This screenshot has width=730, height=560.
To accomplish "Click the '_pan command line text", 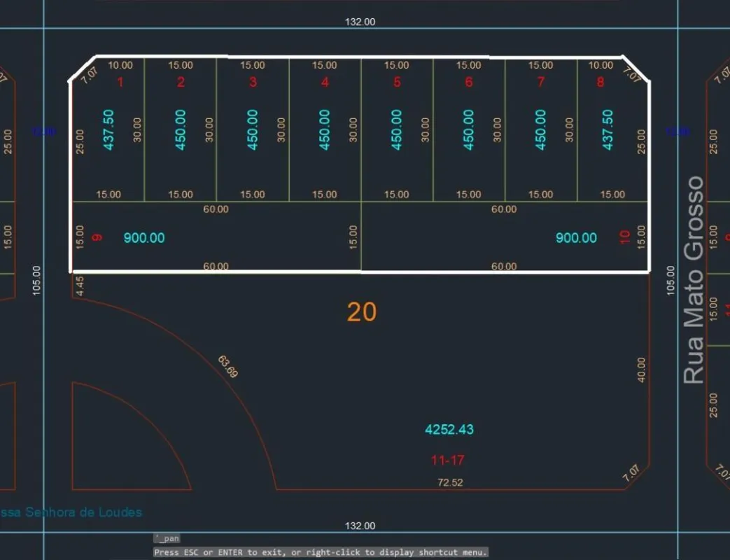I will (167, 538).
